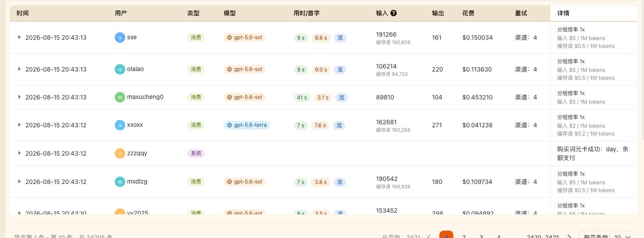Viewport: 644px width, 238px height.
Task: Click the input value 191266
Action: click(386, 34)
